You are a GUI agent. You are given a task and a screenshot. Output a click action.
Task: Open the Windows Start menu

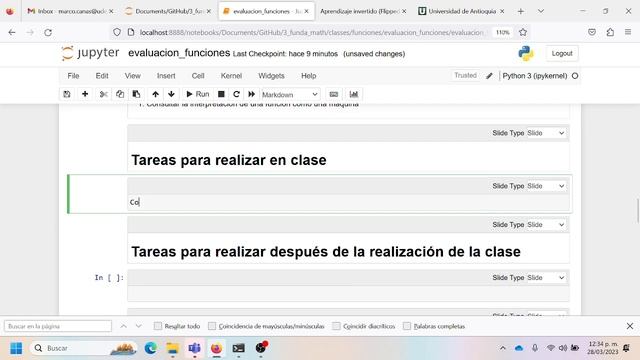(16, 348)
